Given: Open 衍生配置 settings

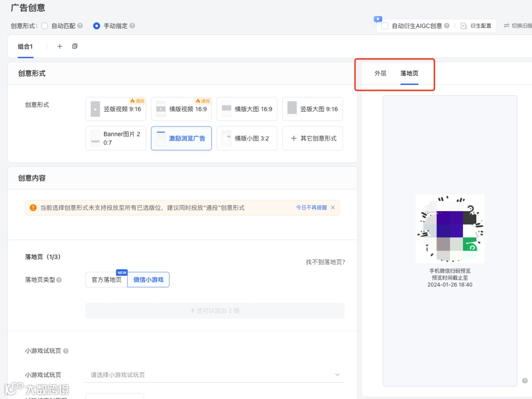Looking at the screenshot, I should pyautogui.click(x=476, y=26).
